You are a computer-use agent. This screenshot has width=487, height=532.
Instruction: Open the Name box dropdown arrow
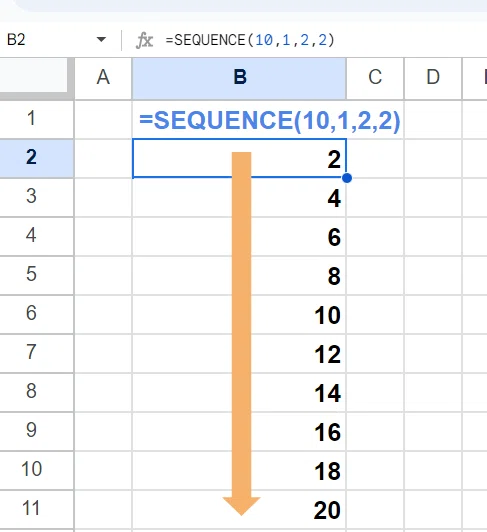pos(101,40)
